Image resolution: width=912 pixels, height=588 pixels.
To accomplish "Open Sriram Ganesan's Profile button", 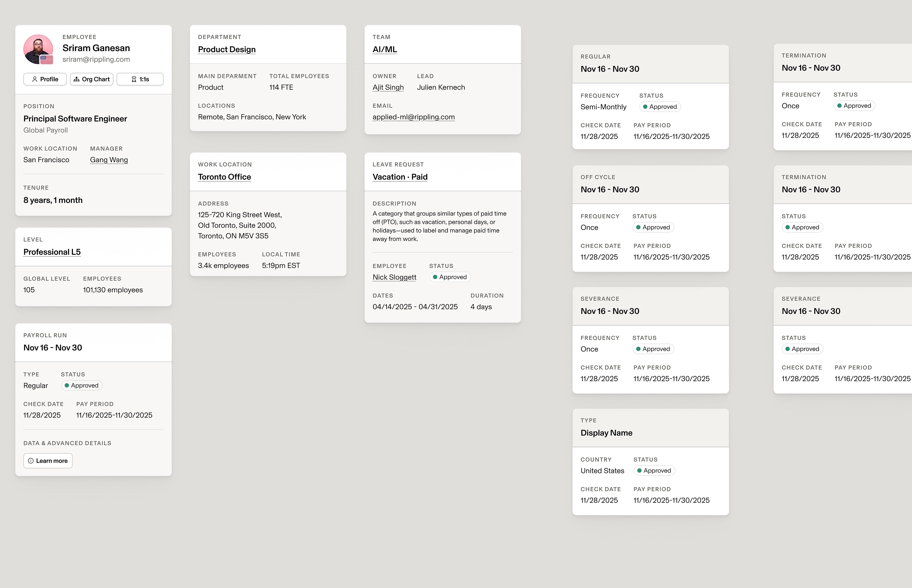I will click(x=45, y=79).
